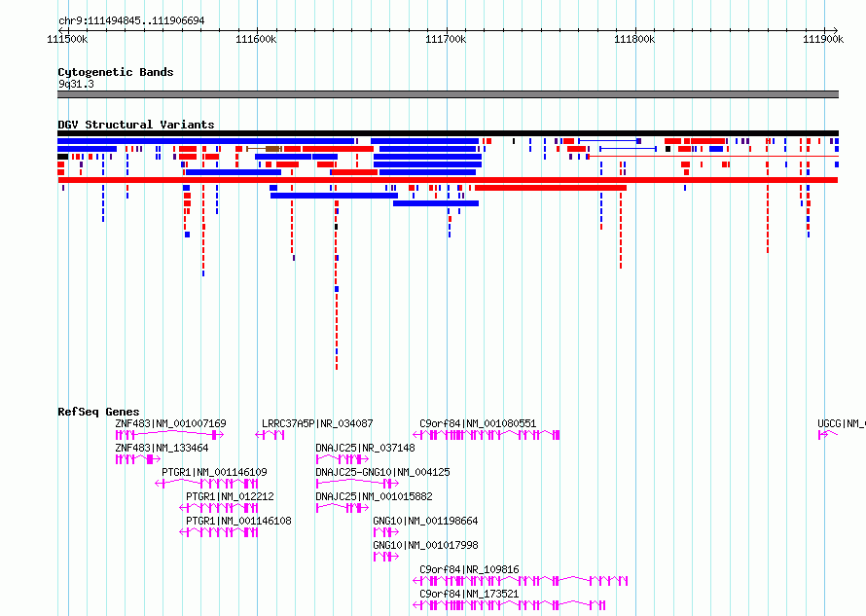Click the ZNF483|NM_001007169 gene model glyph

(x=169, y=435)
